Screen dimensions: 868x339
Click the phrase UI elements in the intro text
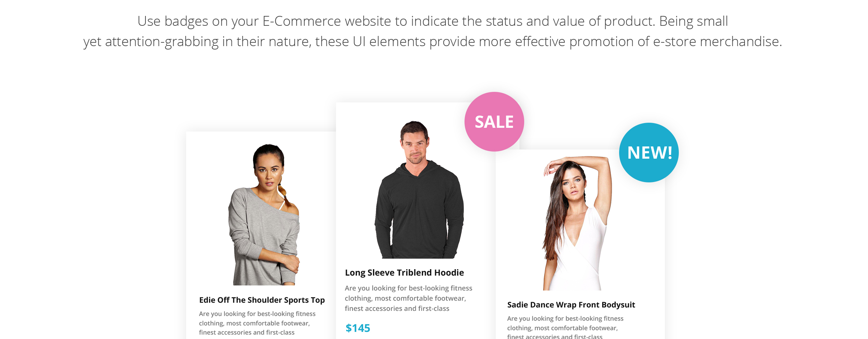tap(389, 42)
